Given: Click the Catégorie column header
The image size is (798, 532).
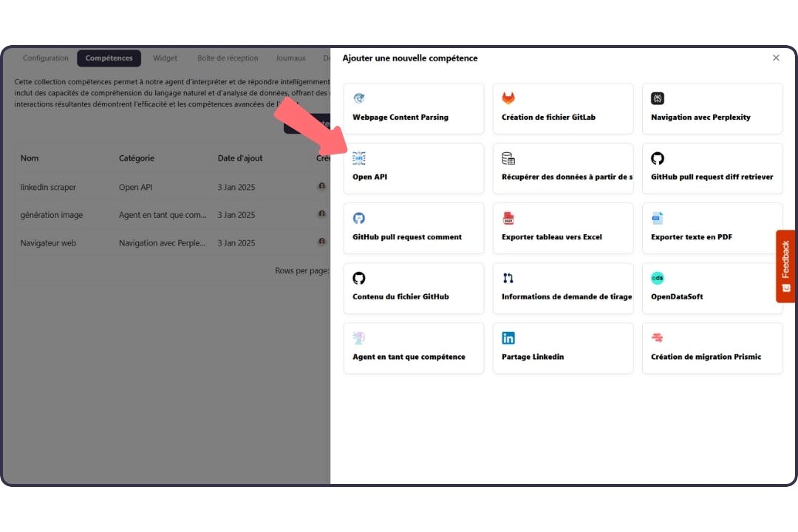Looking at the screenshot, I should point(137,158).
